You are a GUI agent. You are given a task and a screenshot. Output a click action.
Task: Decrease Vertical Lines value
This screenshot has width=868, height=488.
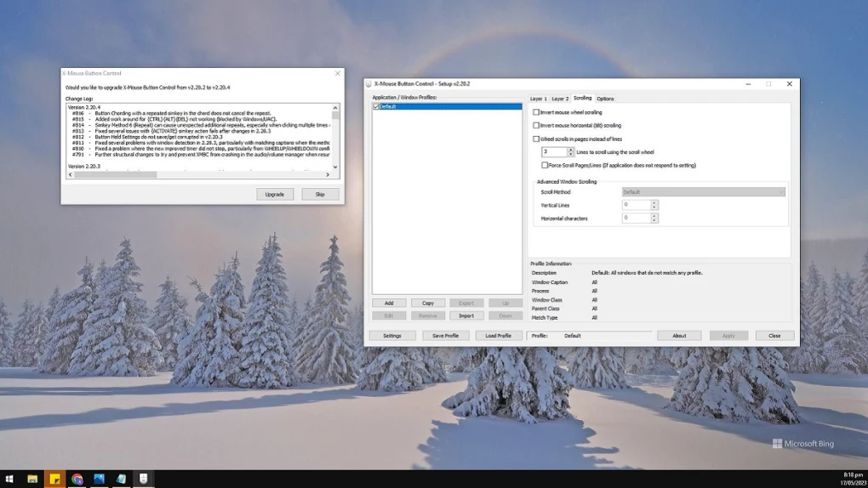(654, 207)
